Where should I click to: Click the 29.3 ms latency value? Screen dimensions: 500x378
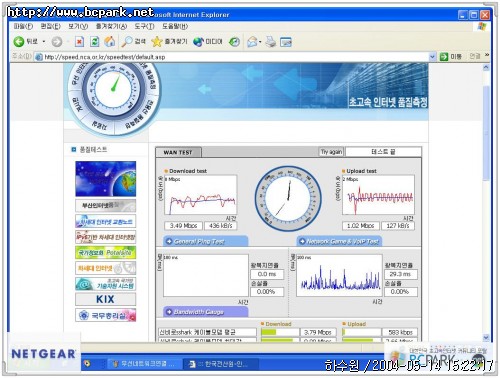[x=401, y=274]
